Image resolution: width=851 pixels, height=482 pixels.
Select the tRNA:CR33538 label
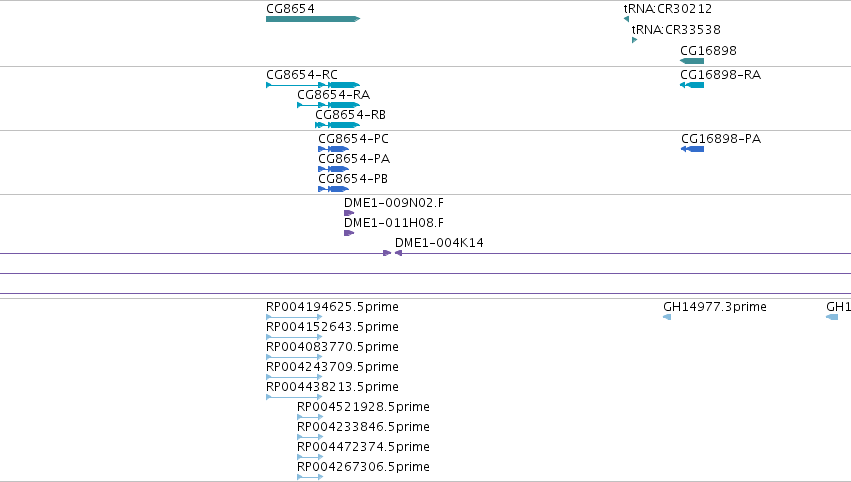tap(676, 30)
